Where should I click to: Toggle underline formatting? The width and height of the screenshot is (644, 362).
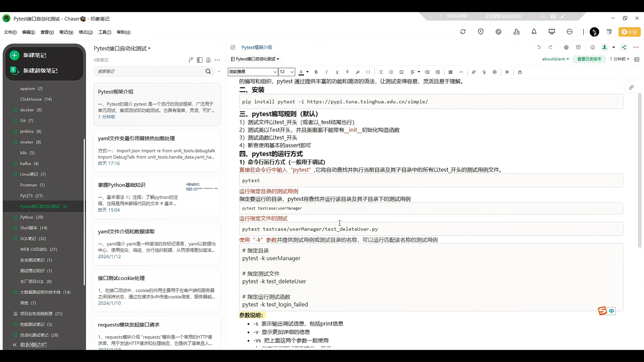coord(337,72)
